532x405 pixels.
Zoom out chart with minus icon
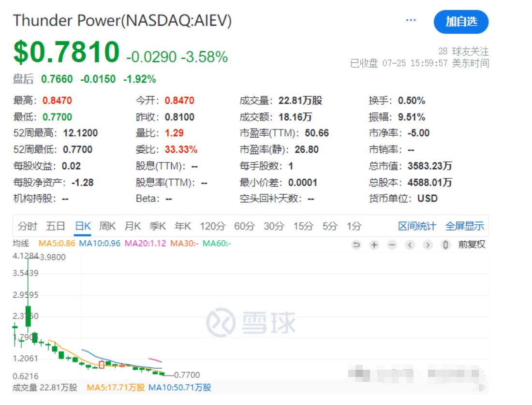[x=392, y=245]
